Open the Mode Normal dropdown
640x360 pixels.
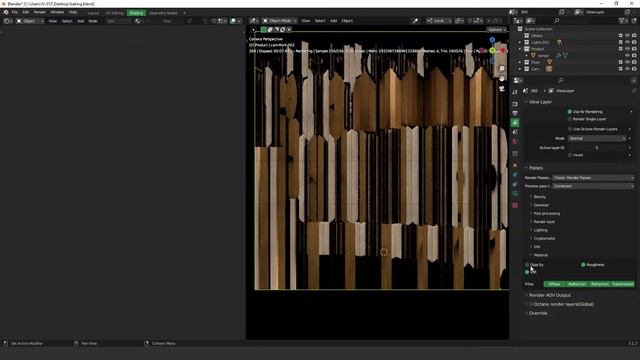pyautogui.click(x=597, y=139)
